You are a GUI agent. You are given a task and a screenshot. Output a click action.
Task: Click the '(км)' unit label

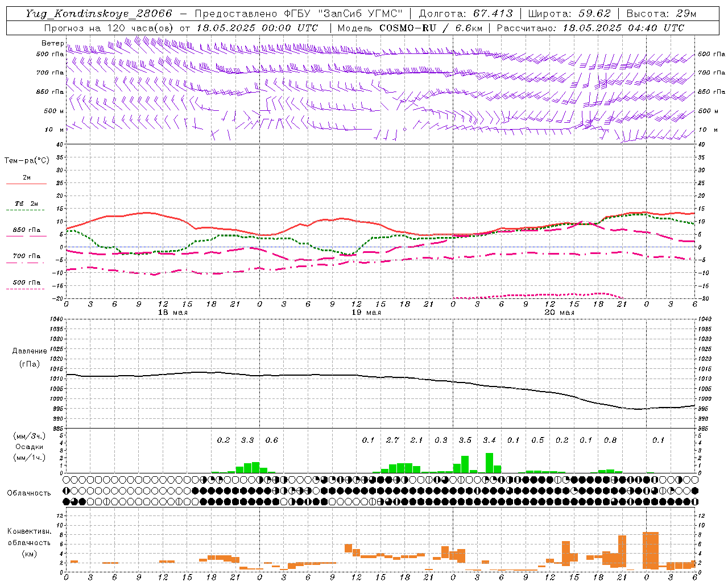tap(30, 554)
